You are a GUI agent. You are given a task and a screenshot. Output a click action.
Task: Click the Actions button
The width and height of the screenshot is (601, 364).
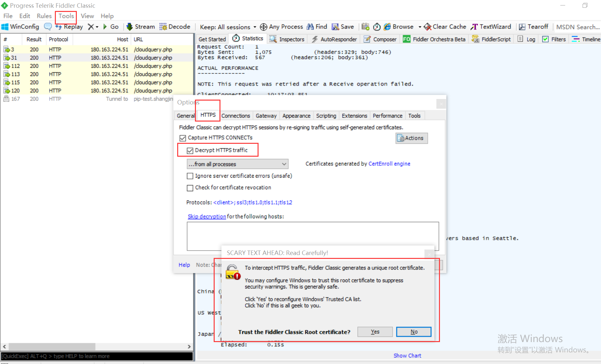pos(412,138)
